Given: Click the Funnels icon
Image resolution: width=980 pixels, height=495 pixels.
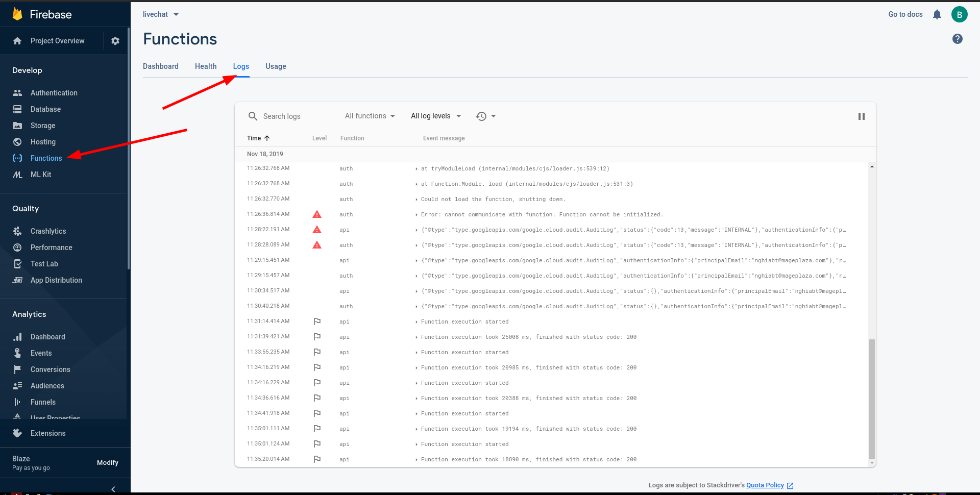Looking at the screenshot, I should pos(17,402).
